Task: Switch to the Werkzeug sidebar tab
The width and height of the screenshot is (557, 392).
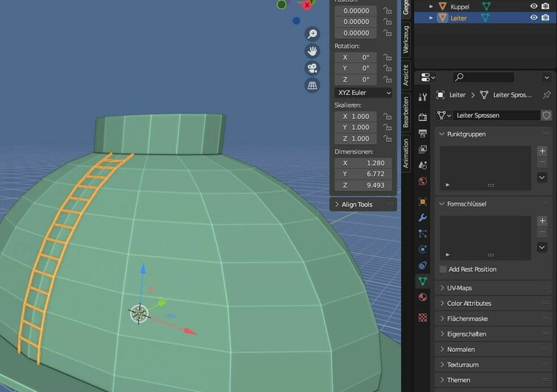Action: (x=405, y=39)
